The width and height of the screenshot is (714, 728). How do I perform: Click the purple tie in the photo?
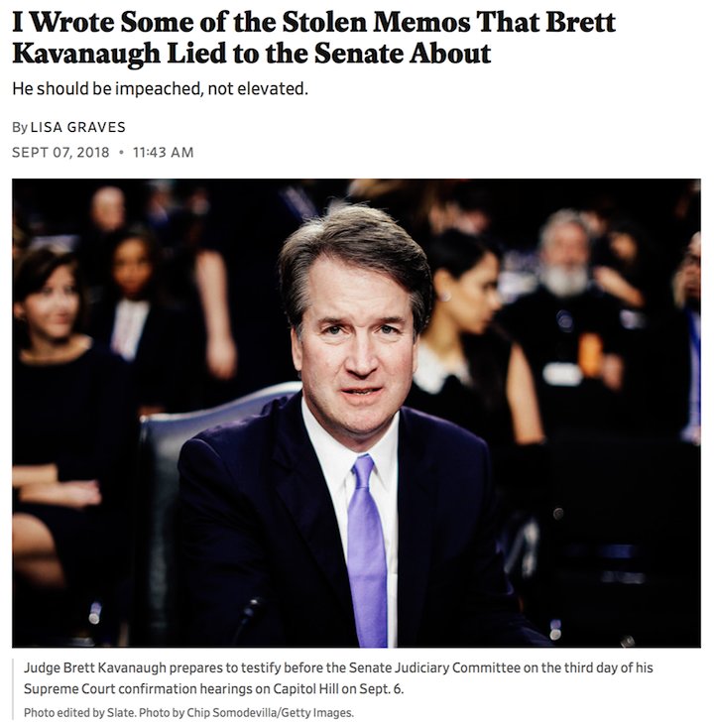(x=367, y=550)
